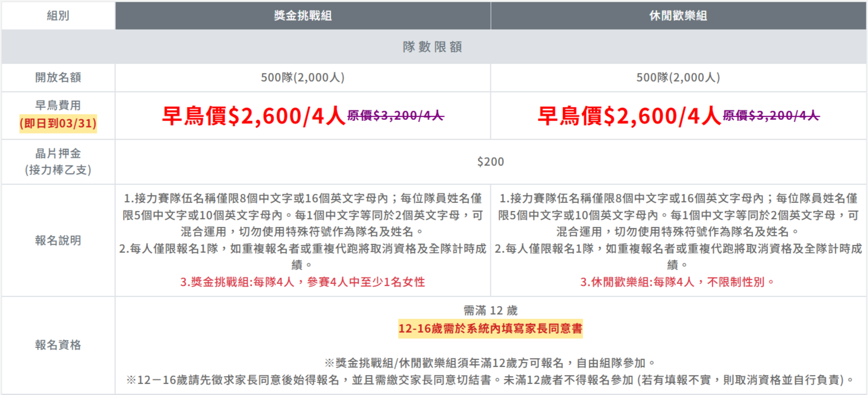Click the ※12－16歲請先徵求家長同意 note line

coord(490,380)
